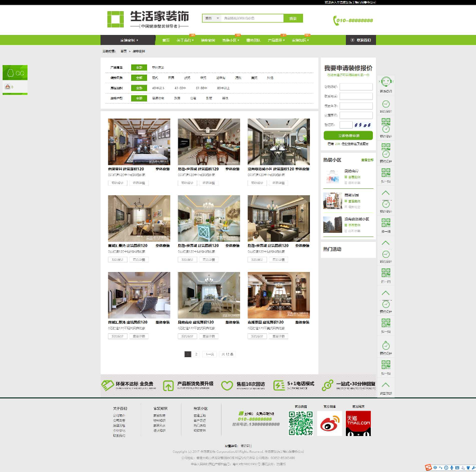Expand the 热装小区 navigation dropdown

pyautogui.click(x=231, y=40)
